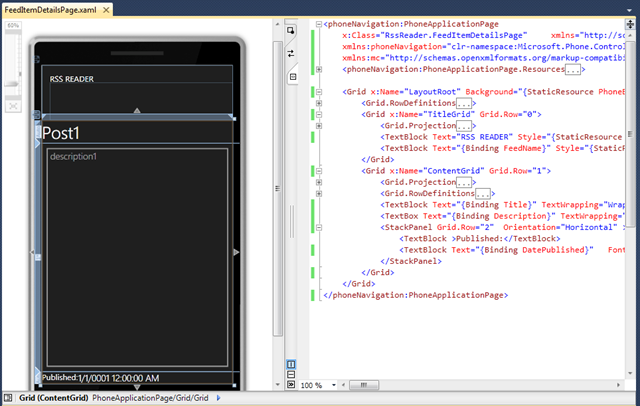Viewport: 640px width, 406px height.
Task: Click the fit-all zoom button under the slider
Action: tap(13, 106)
